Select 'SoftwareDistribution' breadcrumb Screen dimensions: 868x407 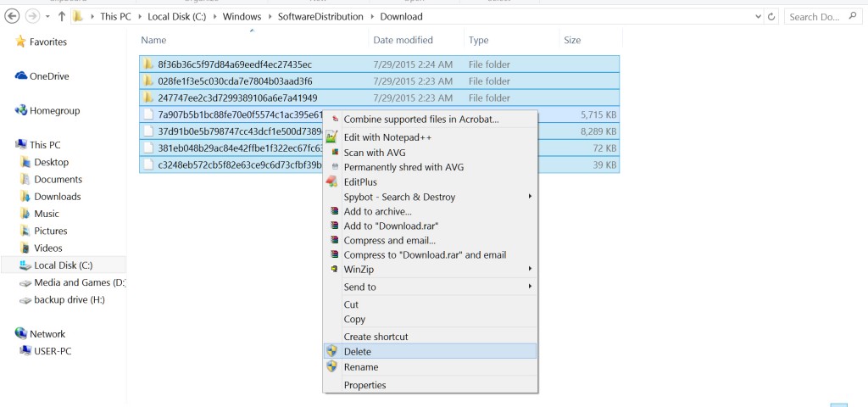[320, 17]
